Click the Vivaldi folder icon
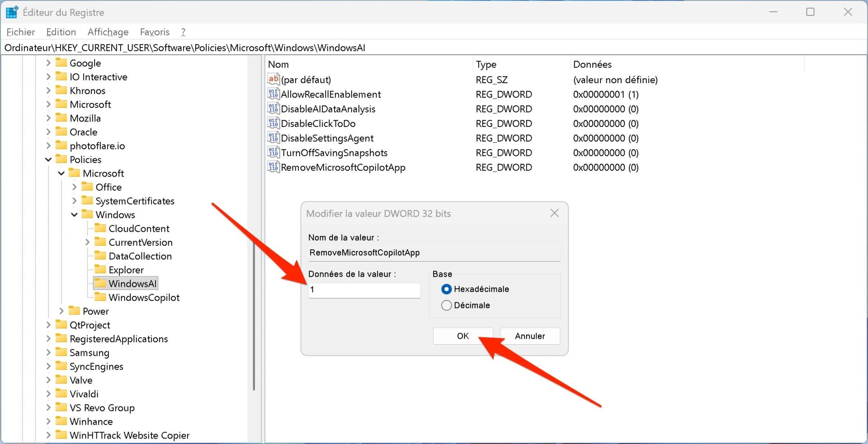The height and width of the screenshot is (444, 868). 61,393
